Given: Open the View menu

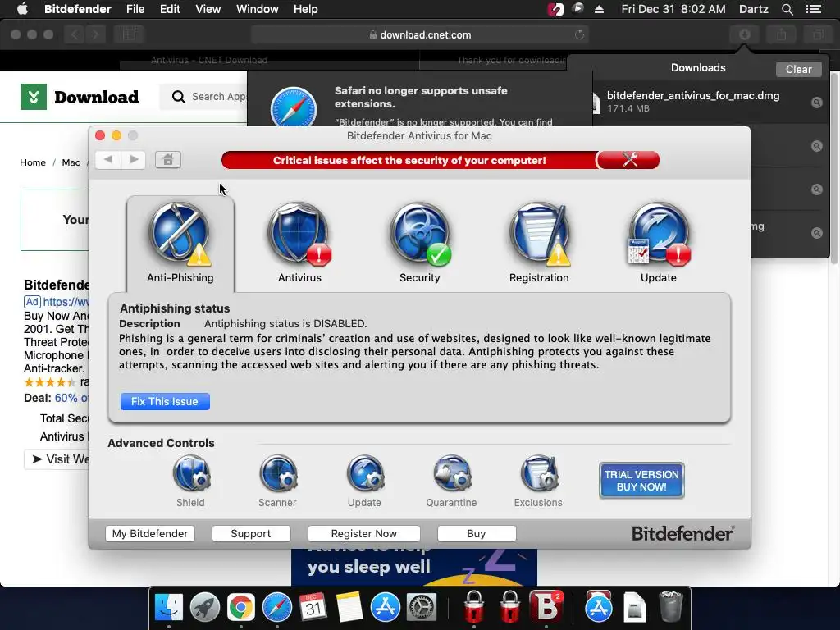Looking at the screenshot, I should 208,9.
